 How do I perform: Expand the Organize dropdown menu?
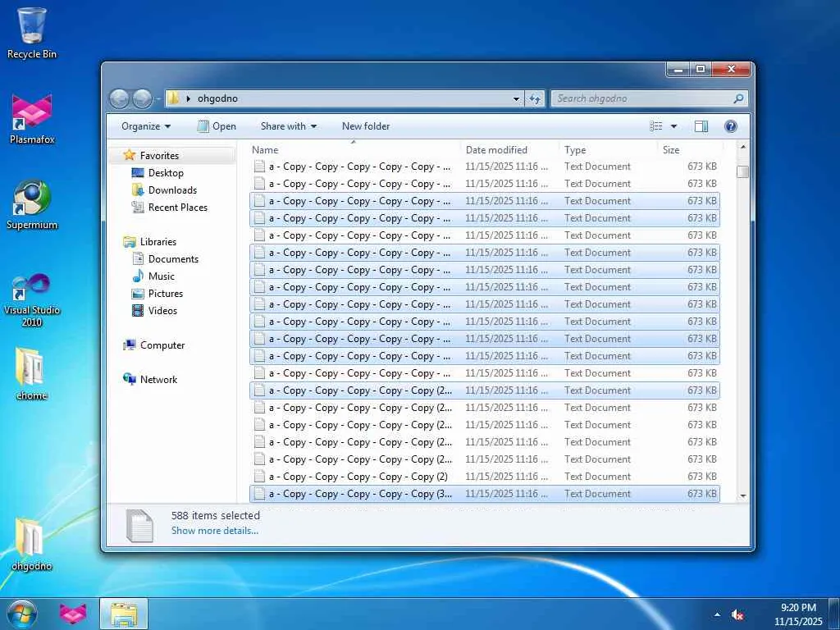tap(146, 126)
